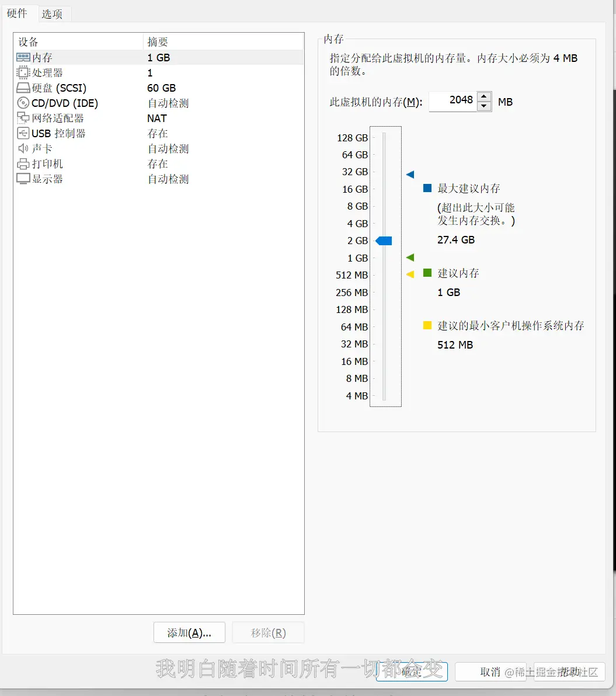
Task: Click the blue maximum recommended memory marker
Action: (x=410, y=175)
